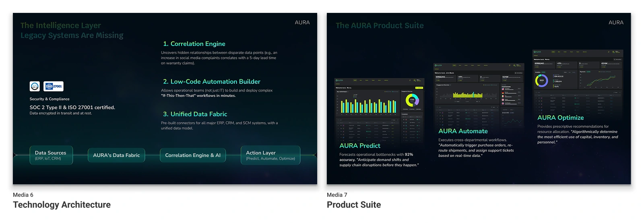Open the AURA Predict dashboard screenshot
644x223 pixels.
pyautogui.click(x=379, y=109)
